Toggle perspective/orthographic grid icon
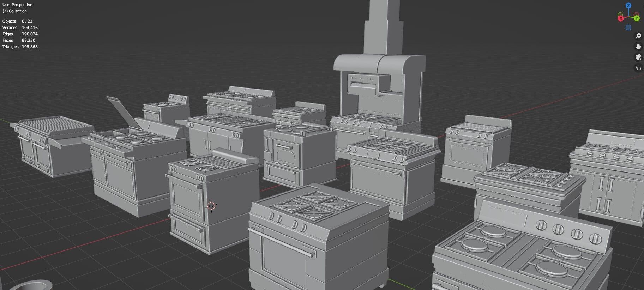644x290 pixels. point(638,68)
